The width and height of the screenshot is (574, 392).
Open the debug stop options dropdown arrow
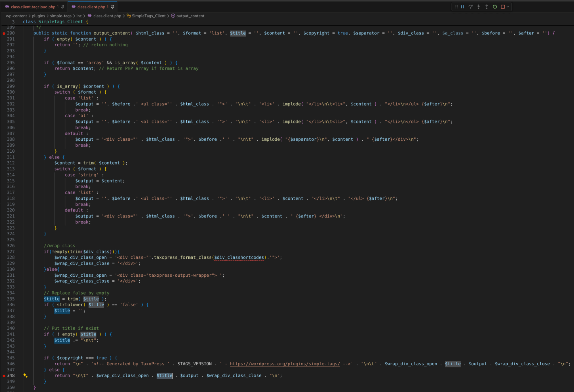click(x=508, y=7)
